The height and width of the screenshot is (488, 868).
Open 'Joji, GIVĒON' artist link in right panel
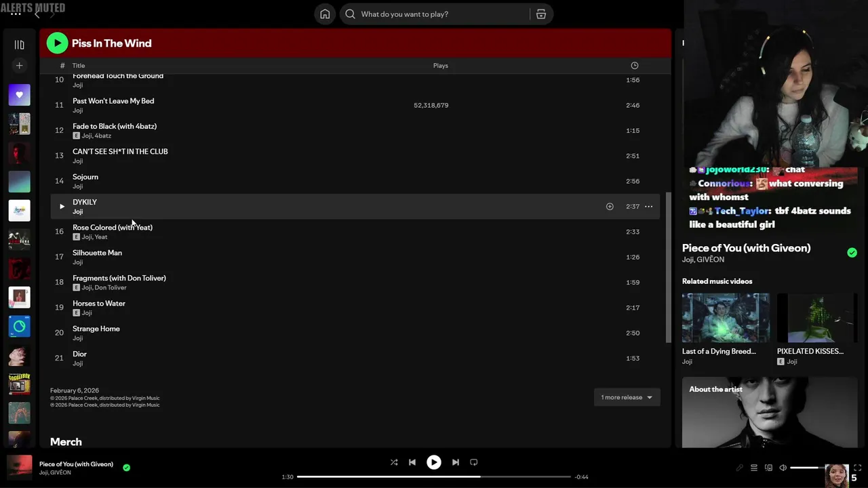(703, 260)
